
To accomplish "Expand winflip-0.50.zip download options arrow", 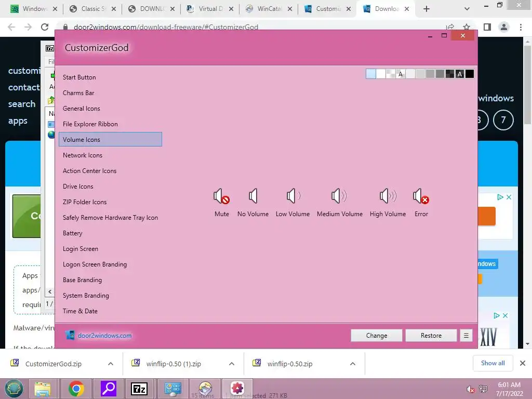I will click(353, 364).
